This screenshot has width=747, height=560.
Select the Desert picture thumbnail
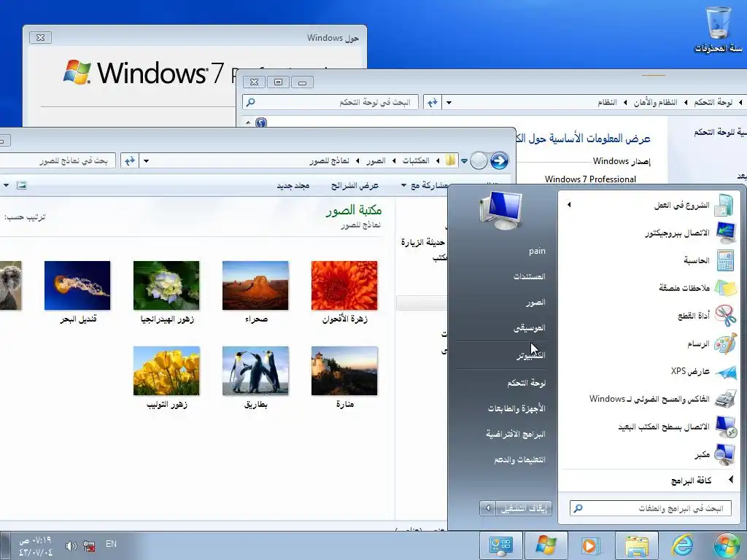click(255, 285)
